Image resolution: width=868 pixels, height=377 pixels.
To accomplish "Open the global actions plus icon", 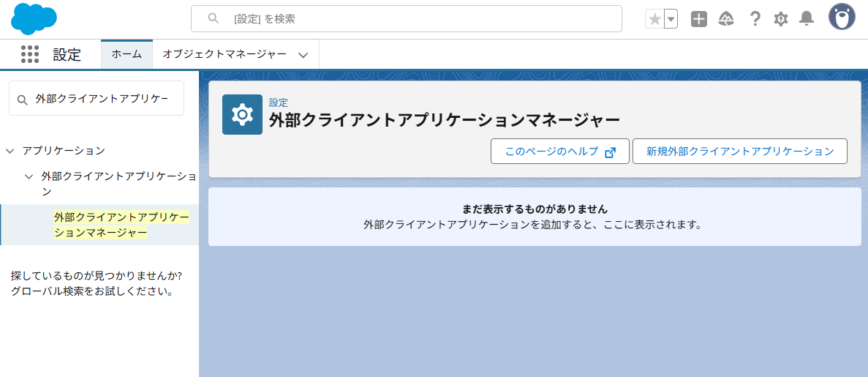I will coord(699,20).
